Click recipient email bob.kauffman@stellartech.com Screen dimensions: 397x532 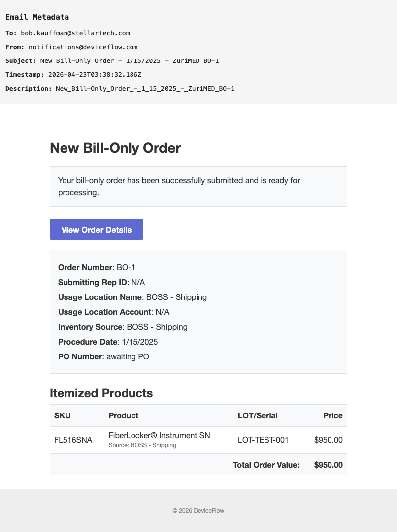click(75, 33)
